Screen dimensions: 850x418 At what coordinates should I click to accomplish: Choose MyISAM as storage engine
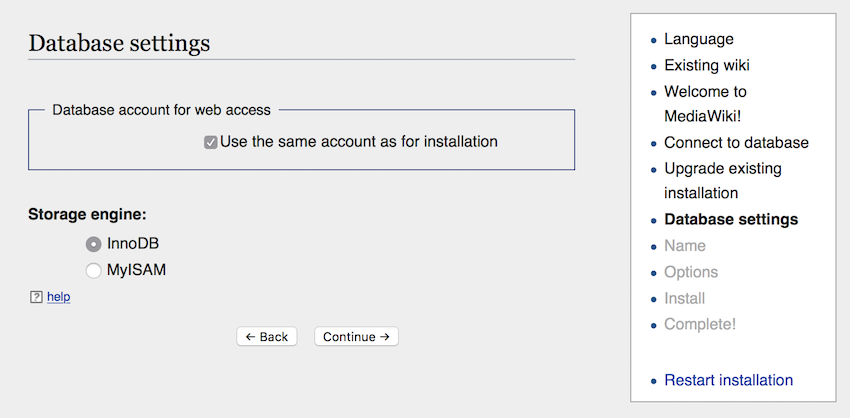pos(94,271)
